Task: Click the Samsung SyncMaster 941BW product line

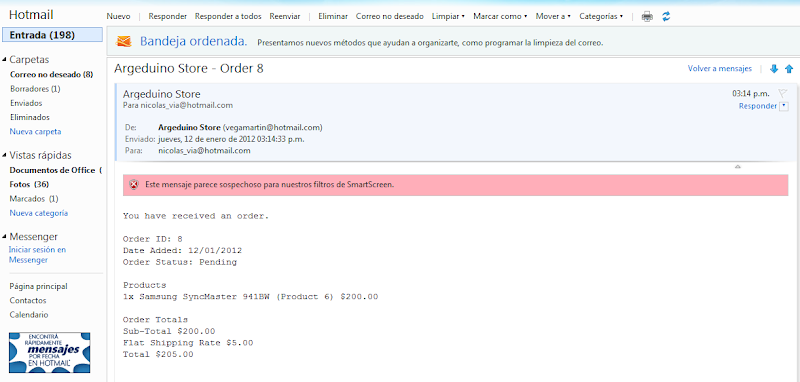Action: 251,297
